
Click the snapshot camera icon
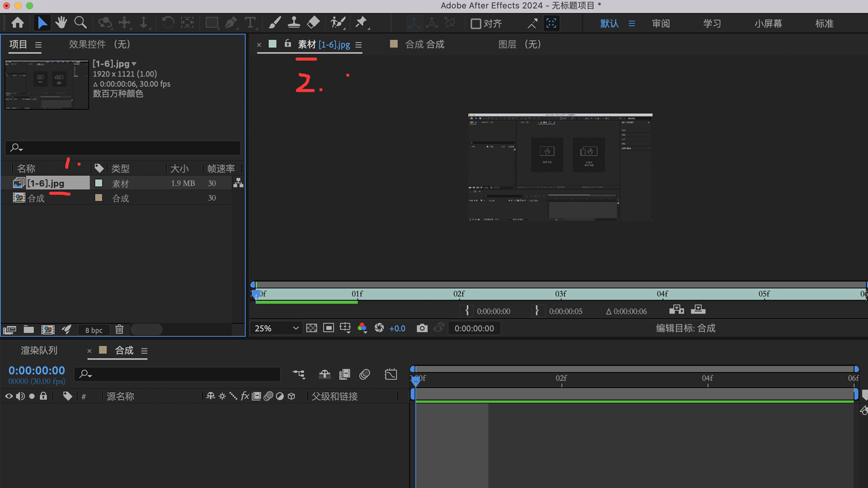[422, 328]
